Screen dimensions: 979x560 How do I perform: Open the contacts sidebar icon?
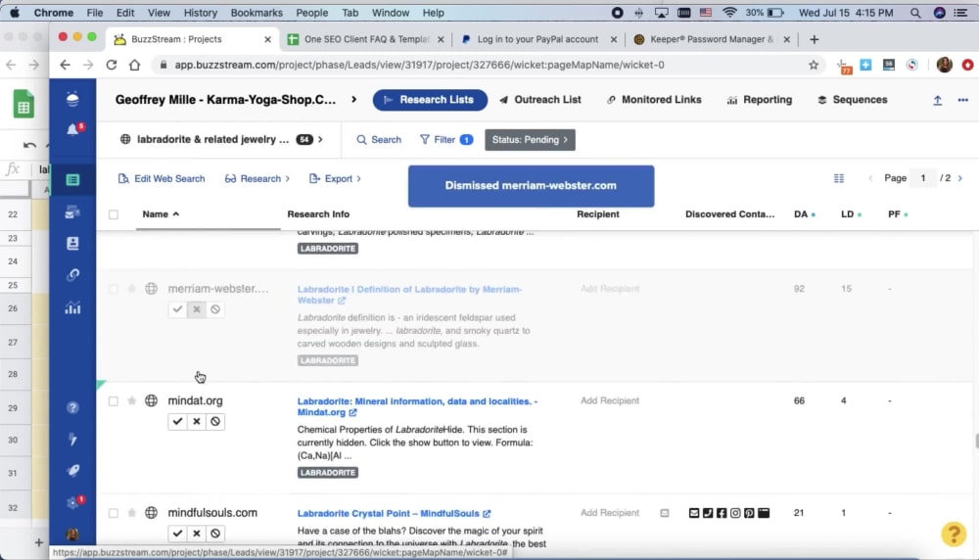point(72,244)
